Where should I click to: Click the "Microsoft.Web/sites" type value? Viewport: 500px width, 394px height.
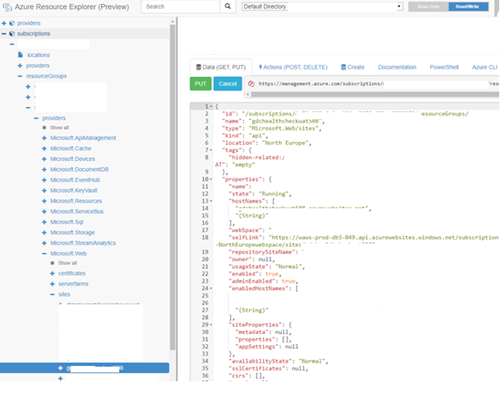pos(284,128)
